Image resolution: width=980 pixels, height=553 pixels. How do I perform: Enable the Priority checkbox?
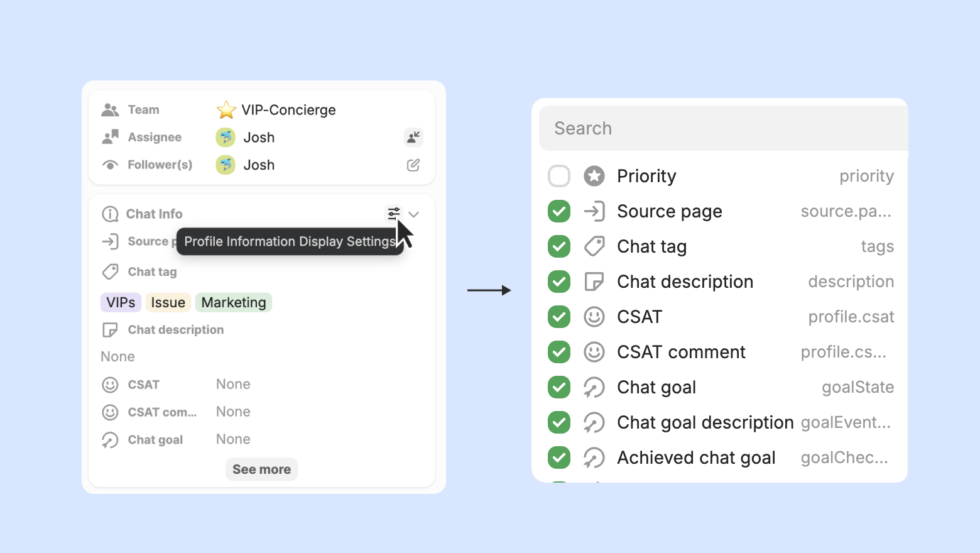click(559, 176)
